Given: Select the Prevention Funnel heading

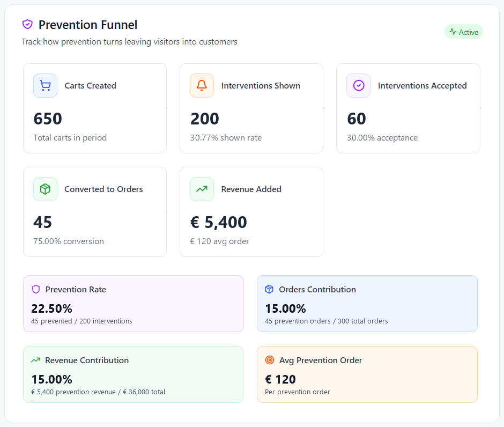Looking at the screenshot, I should pos(88,25).
